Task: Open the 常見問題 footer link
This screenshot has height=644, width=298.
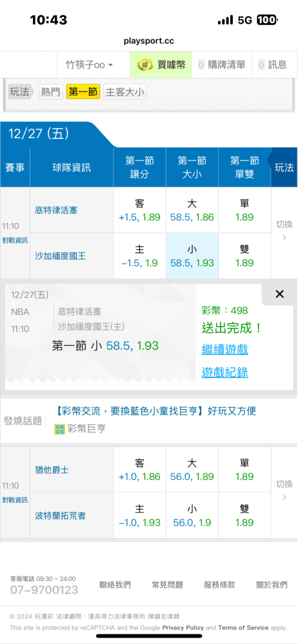Action: click(x=167, y=585)
